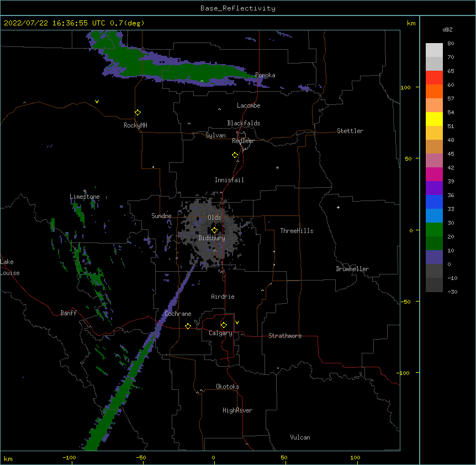Click the -100 tick on the bottom horizontal axis

tap(69, 457)
